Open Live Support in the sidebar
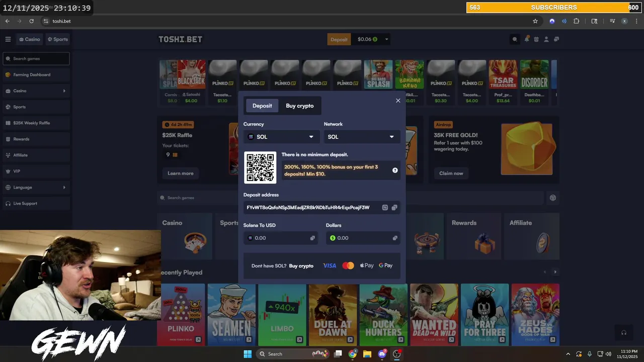The width and height of the screenshot is (644, 362). 36,204
